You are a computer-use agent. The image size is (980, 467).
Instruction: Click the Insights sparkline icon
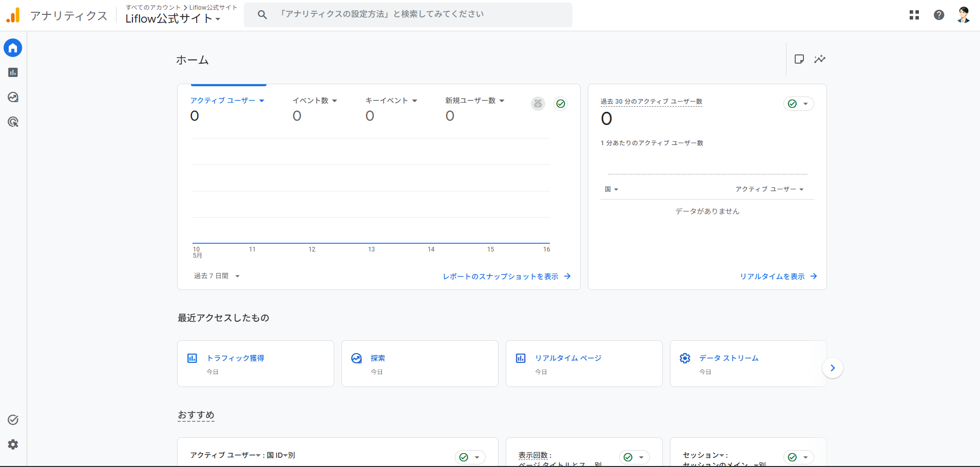820,59
